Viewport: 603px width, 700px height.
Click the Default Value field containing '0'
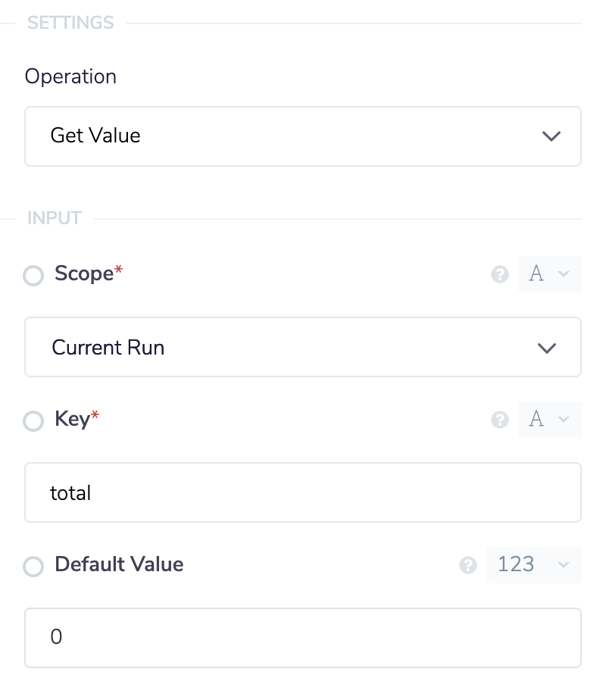[x=303, y=637]
